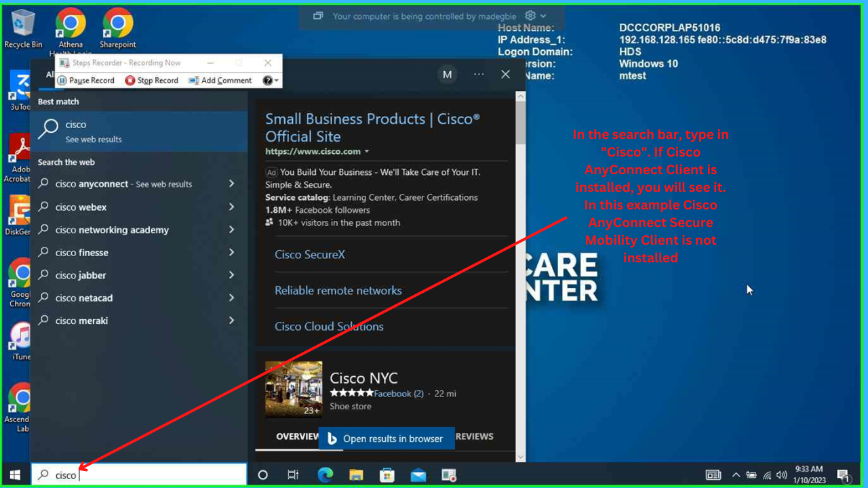Open the volume speaker tray icon
The image size is (868, 488).
point(782,475)
